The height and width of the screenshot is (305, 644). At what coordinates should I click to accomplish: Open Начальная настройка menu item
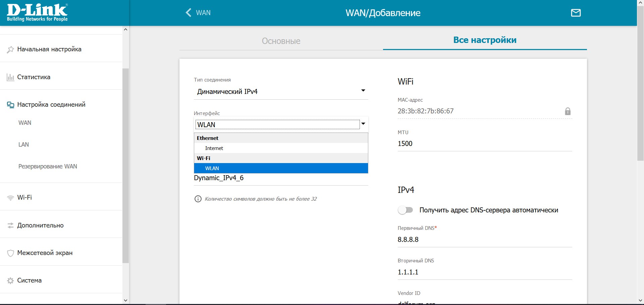coord(61,49)
